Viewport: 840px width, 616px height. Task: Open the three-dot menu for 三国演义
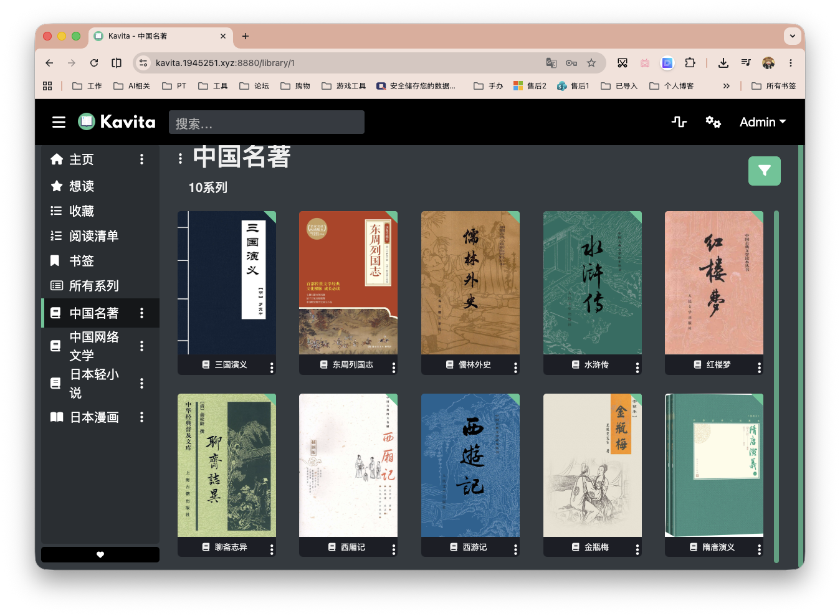(272, 367)
